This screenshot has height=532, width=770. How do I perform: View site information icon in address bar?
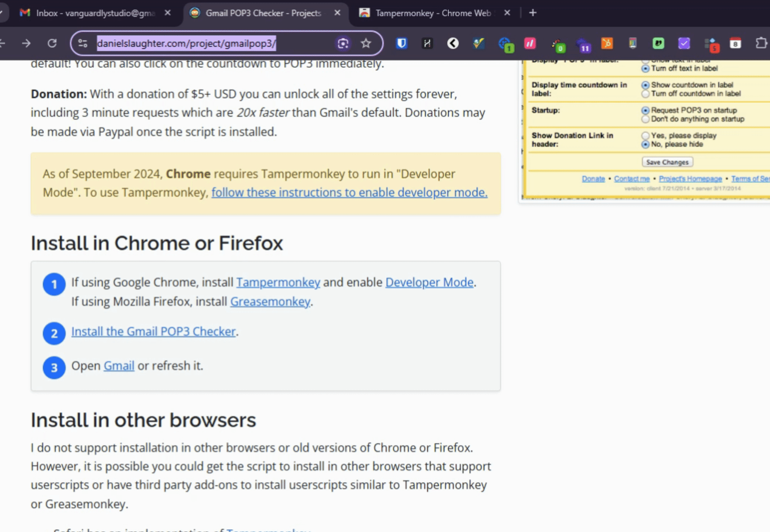pyautogui.click(x=83, y=44)
